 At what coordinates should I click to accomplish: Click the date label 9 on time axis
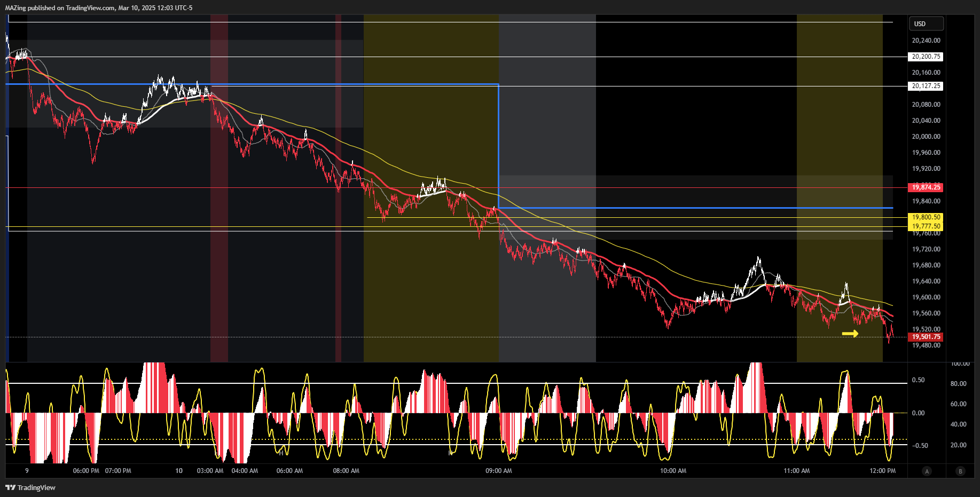pos(27,471)
